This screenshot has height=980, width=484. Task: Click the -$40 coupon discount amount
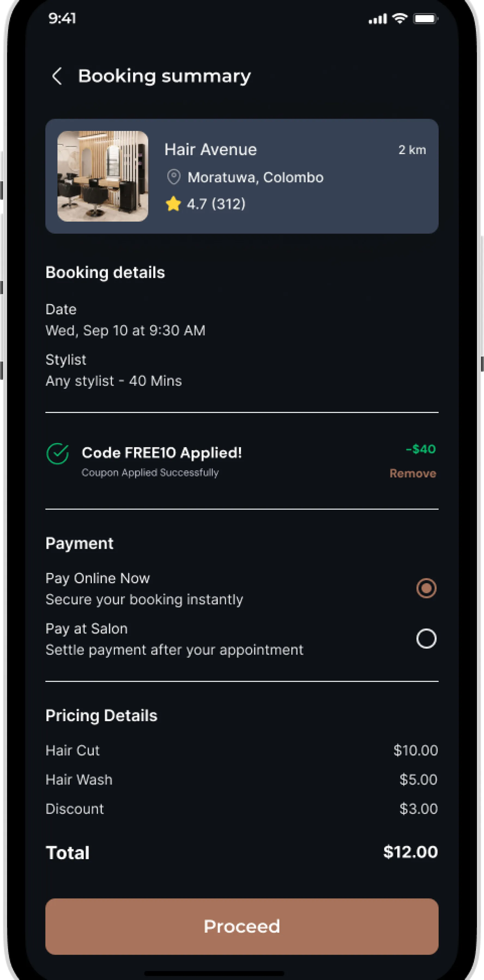(x=421, y=449)
